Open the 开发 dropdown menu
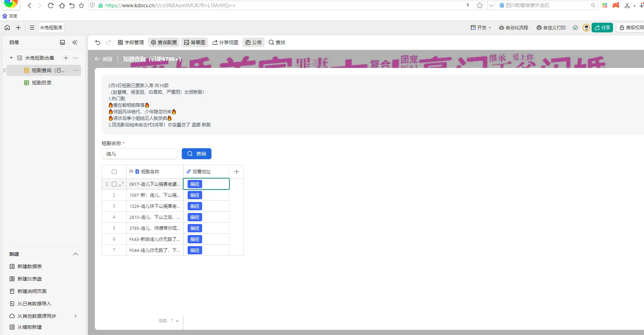This screenshot has width=644, height=335. (480, 28)
